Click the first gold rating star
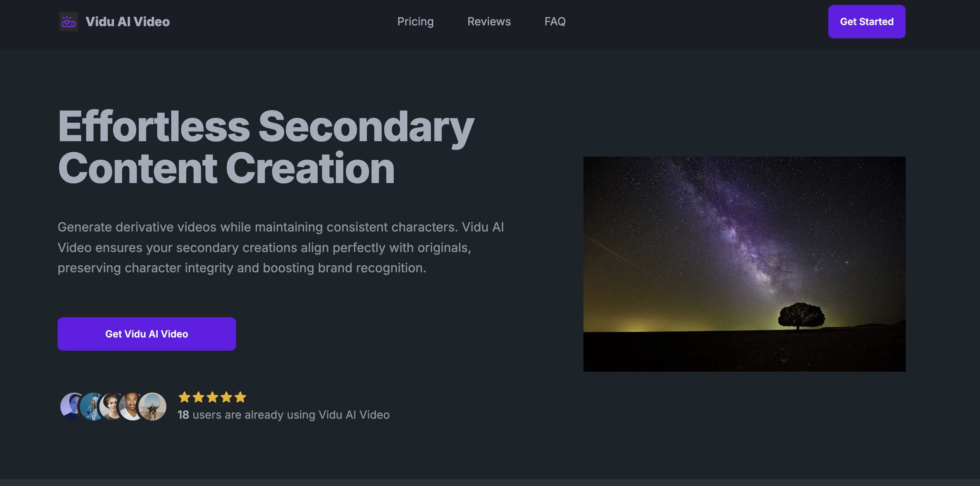Viewport: 980px width, 486px height. click(x=184, y=397)
